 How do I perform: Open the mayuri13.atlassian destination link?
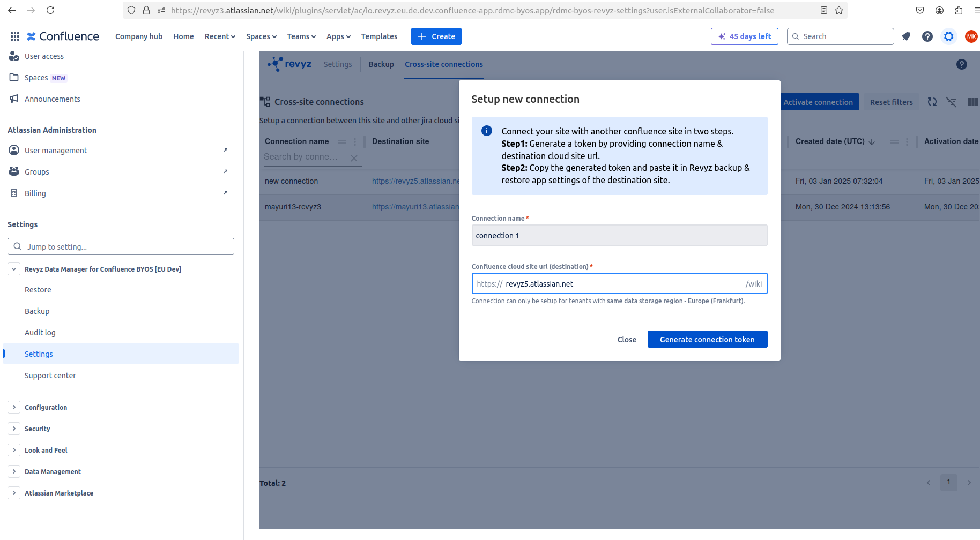415,207
